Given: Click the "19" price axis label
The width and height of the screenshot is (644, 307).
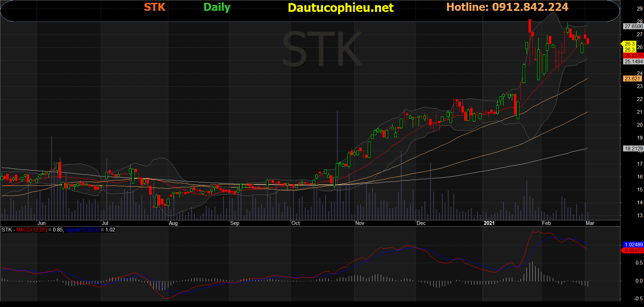Looking at the screenshot, I should coord(639,138).
